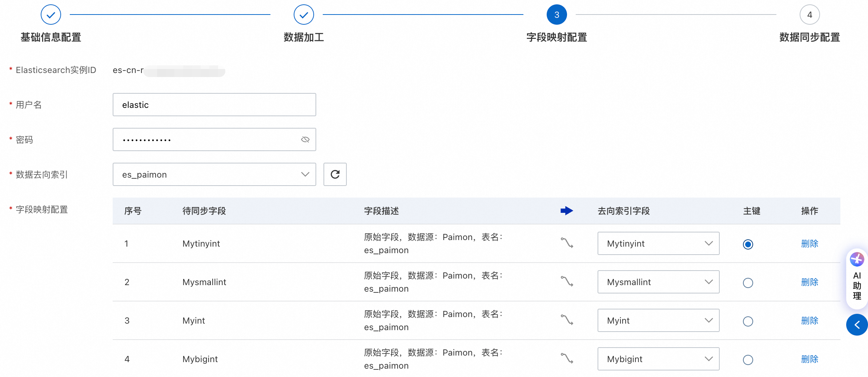The height and width of the screenshot is (377, 868).
Task: Expand the blue side panel arrow
Action: pos(857,325)
